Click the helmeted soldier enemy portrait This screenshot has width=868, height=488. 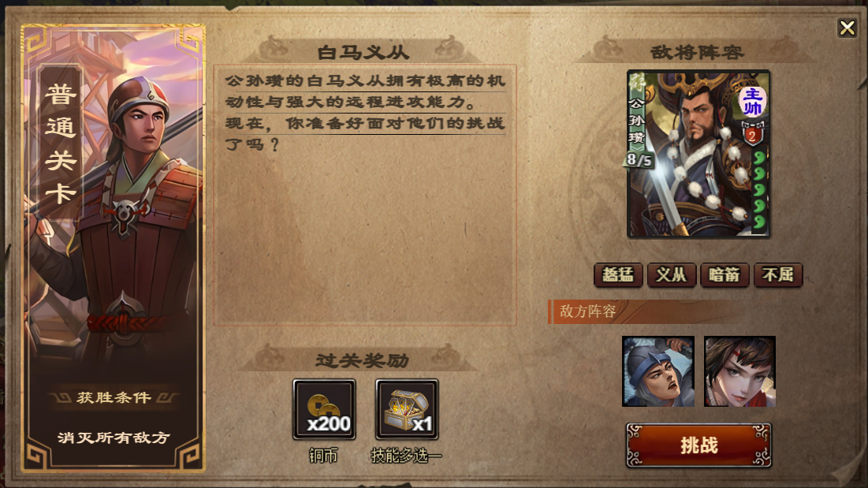[658, 371]
